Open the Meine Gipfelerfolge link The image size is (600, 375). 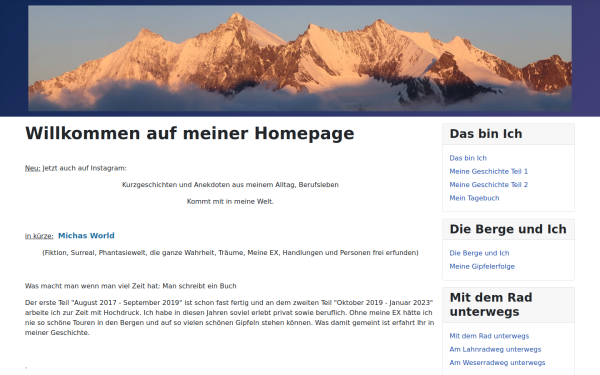pyautogui.click(x=482, y=267)
